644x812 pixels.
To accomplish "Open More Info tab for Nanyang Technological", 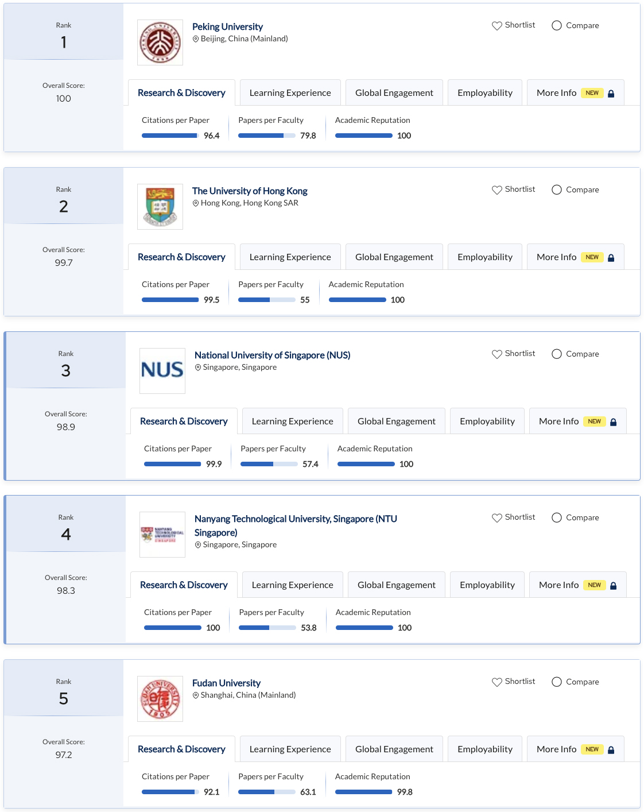I will coord(577,585).
